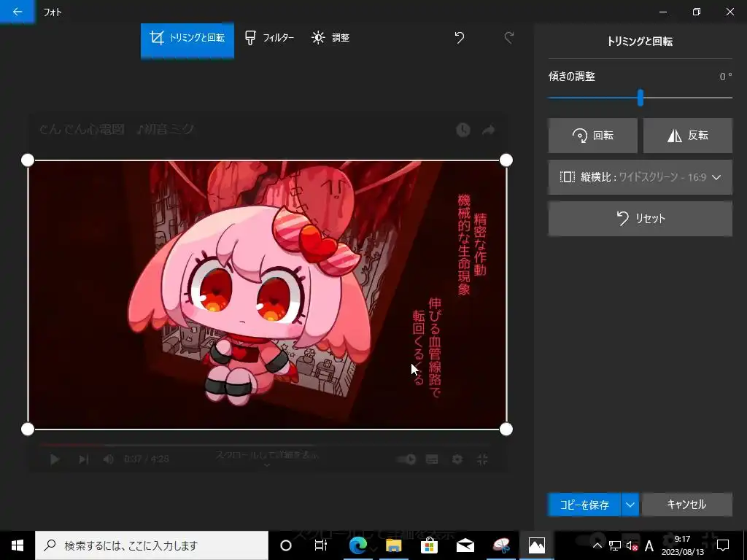
Task: Open Microsoft Store from taskbar
Action: click(429, 545)
